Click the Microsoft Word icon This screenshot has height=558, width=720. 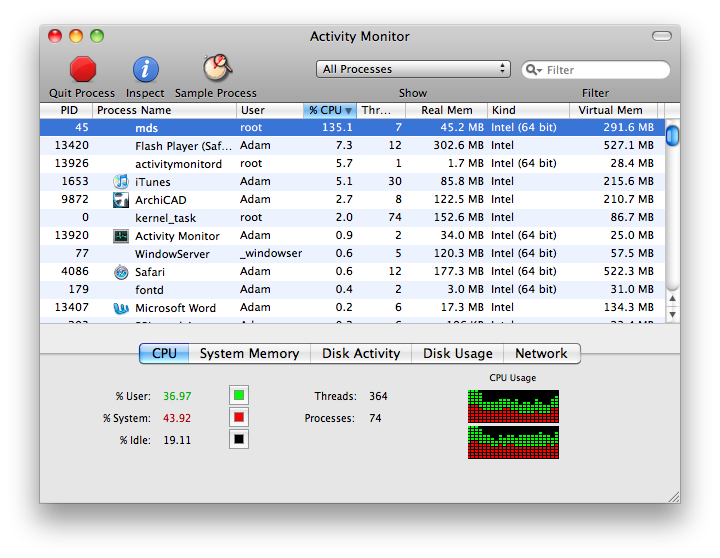tap(121, 308)
